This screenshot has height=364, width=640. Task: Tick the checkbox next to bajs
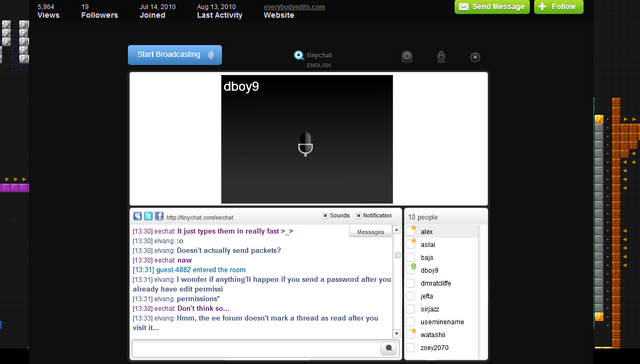coord(411,257)
